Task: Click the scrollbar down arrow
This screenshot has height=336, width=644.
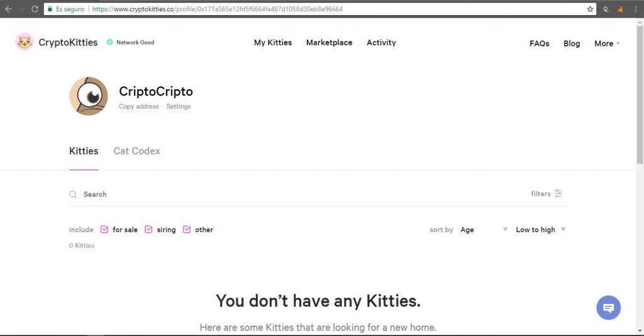Action: 640,331
